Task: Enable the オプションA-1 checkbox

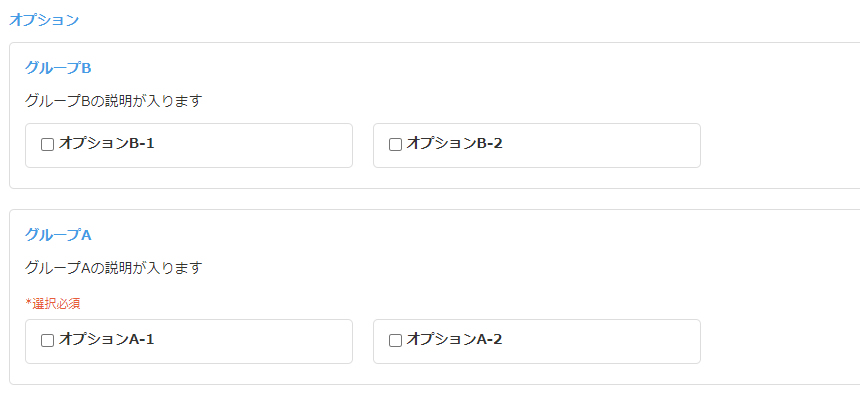Action: [47, 340]
